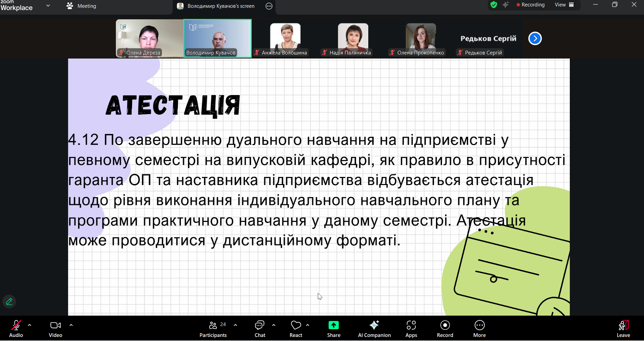Image resolution: width=644 pixels, height=341 pixels.
Task: Switch to the Meeting tab
Action: click(82, 6)
